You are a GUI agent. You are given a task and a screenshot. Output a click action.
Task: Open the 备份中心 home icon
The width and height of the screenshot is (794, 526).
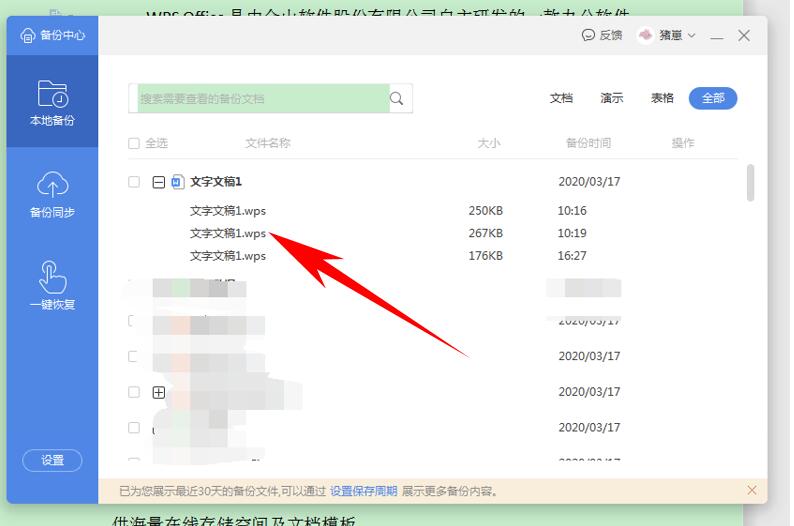pyautogui.click(x=27, y=35)
